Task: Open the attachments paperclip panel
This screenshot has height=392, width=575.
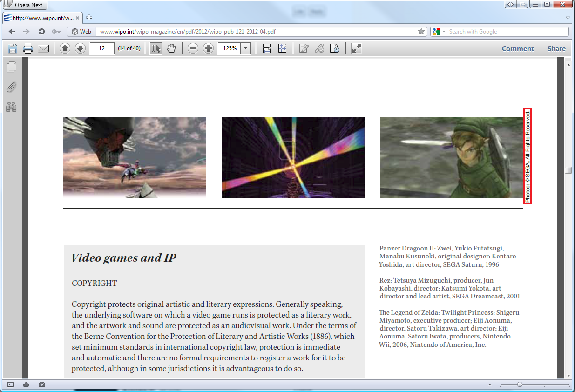Action: [11, 87]
